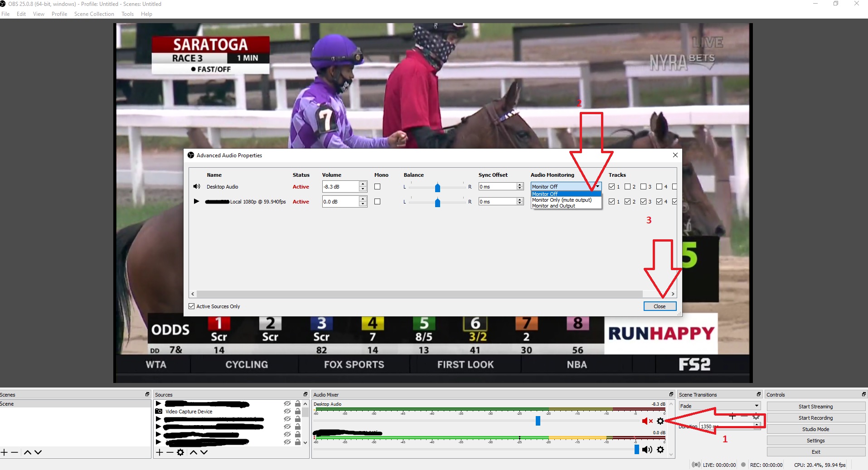The image size is (868, 470).
Task: Move scene up in Scenes panel
Action: (x=27, y=452)
